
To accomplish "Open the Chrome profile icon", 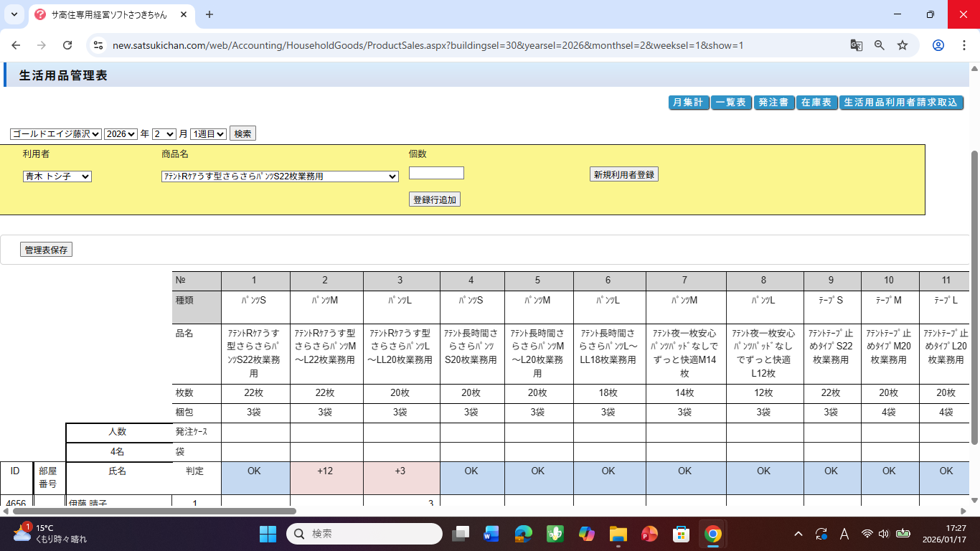I will 938,45.
